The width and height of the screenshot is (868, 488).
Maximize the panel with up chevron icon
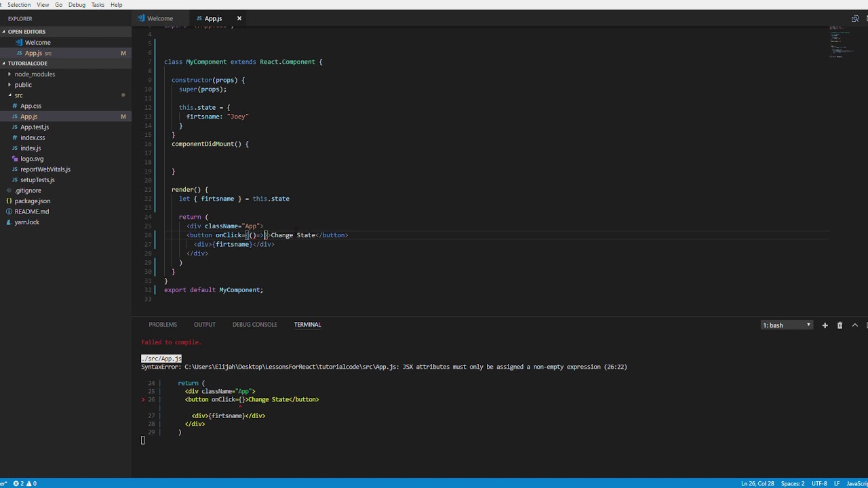[854, 325]
